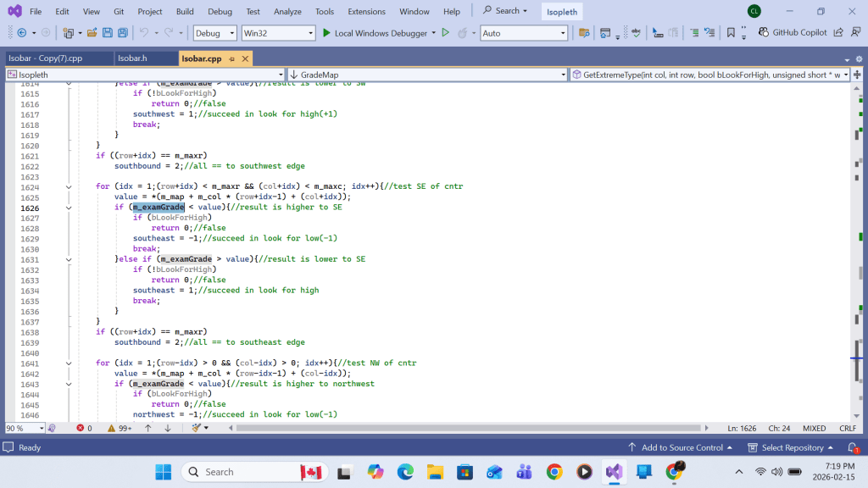Open the Win32 platform dropdown
Screen dimensions: 868x488
[278, 33]
